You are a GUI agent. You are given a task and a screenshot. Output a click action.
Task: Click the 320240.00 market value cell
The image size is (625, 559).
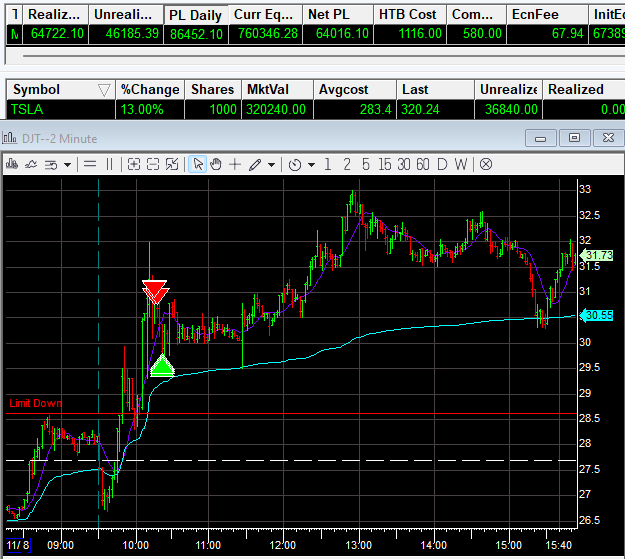pyautogui.click(x=277, y=109)
